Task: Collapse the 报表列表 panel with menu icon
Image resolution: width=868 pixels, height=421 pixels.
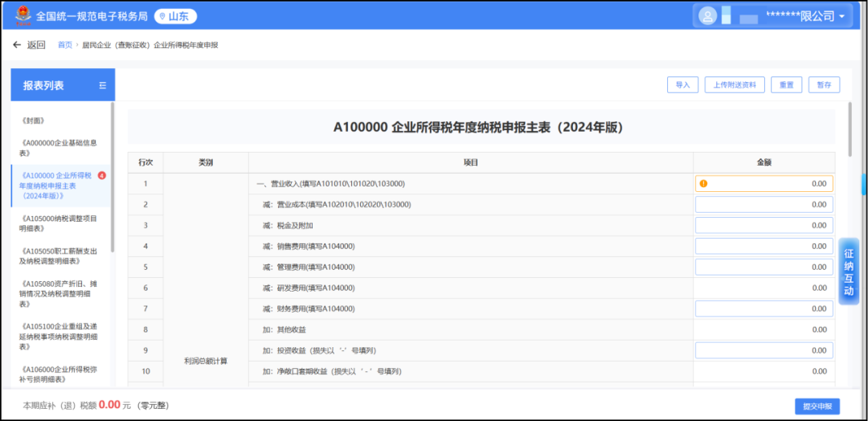Action: coord(102,85)
